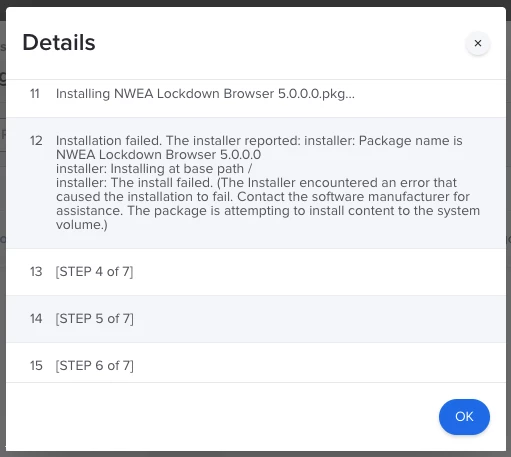Select the 'Installation failed' error message row

coord(256,183)
